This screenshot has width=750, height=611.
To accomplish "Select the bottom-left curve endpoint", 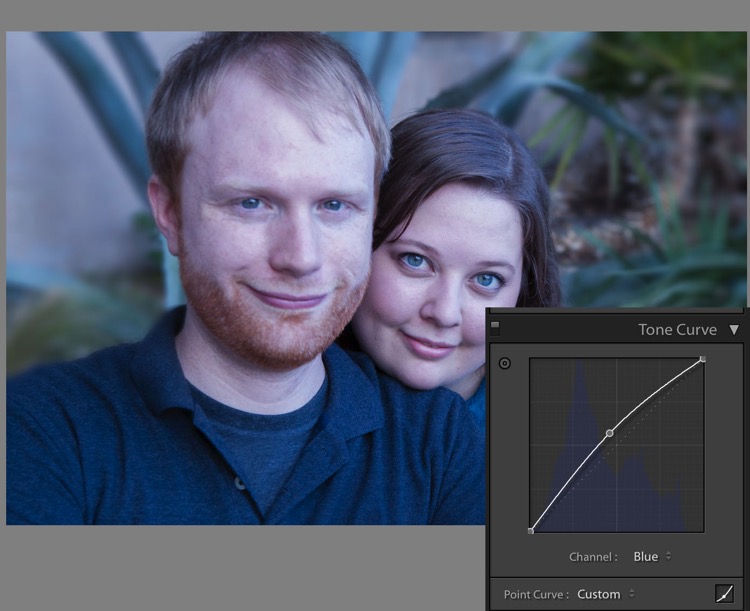I will 530,531.
